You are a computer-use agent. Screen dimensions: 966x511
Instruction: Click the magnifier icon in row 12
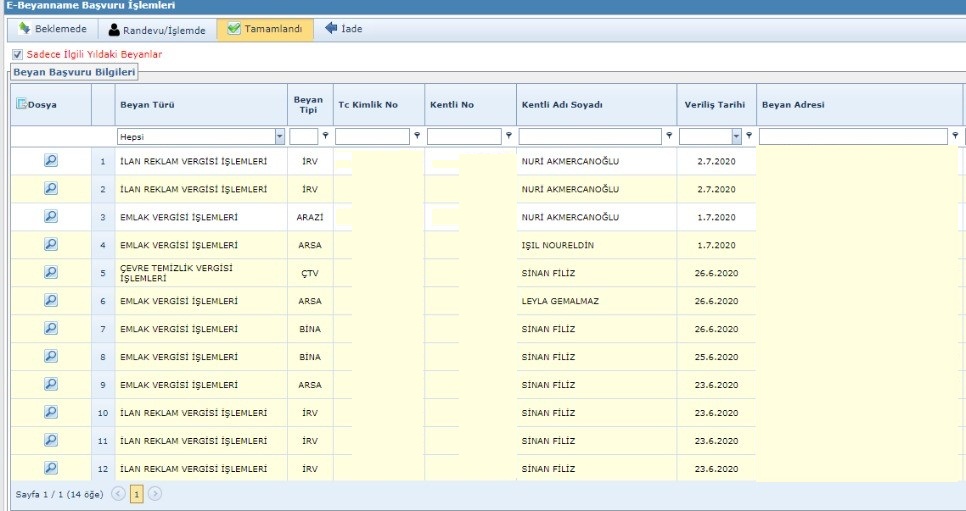50,468
